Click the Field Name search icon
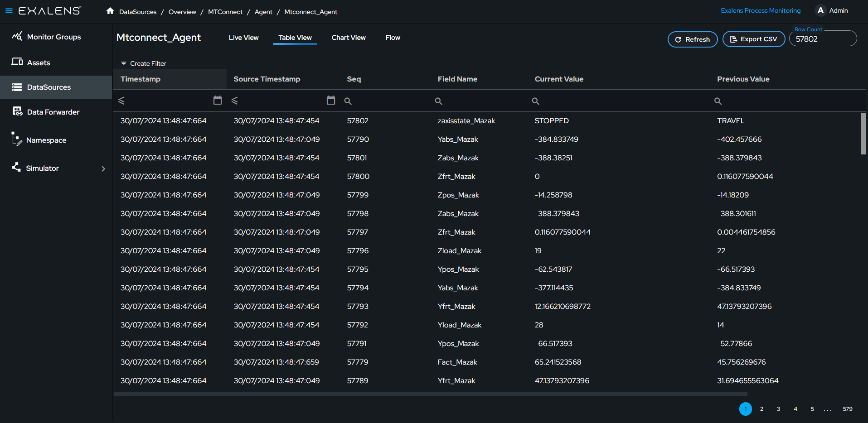The width and height of the screenshot is (868, 423). point(439,101)
